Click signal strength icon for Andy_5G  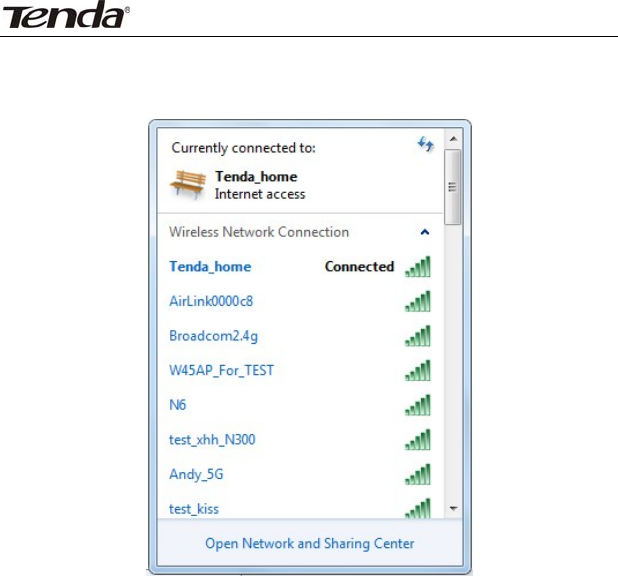point(418,474)
